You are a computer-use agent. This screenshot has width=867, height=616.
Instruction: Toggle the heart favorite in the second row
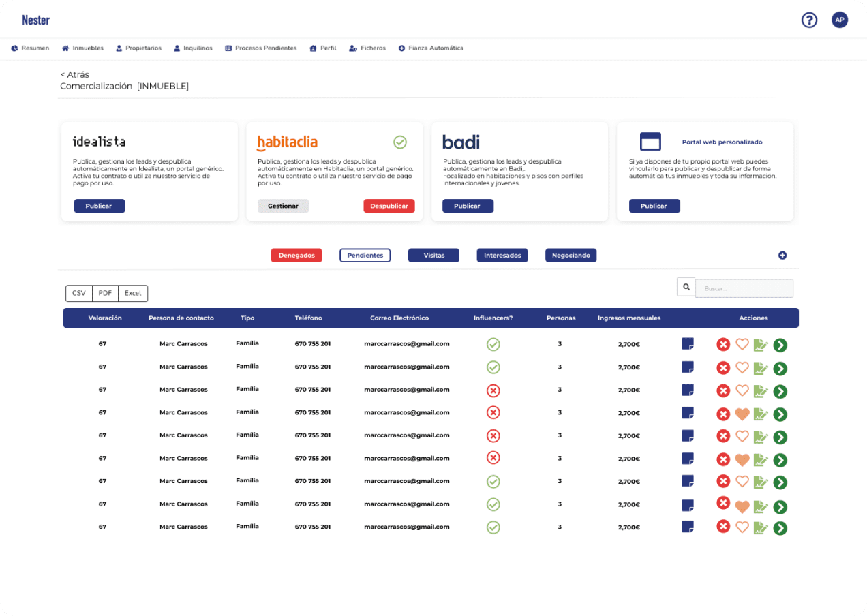[x=742, y=367]
